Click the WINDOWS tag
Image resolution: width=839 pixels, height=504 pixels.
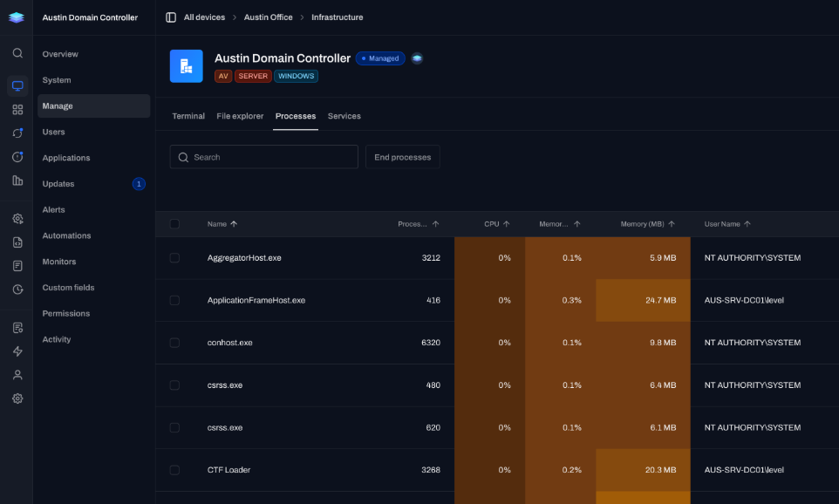click(296, 76)
